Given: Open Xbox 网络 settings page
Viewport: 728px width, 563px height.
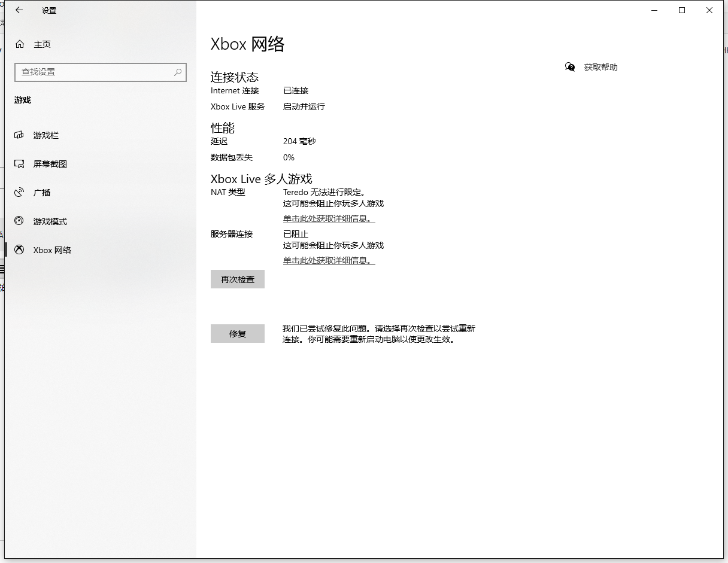Looking at the screenshot, I should pos(101,250).
